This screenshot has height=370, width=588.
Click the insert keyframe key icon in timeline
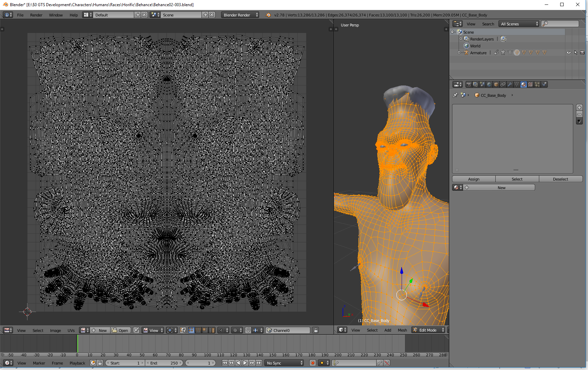(379, 363)
